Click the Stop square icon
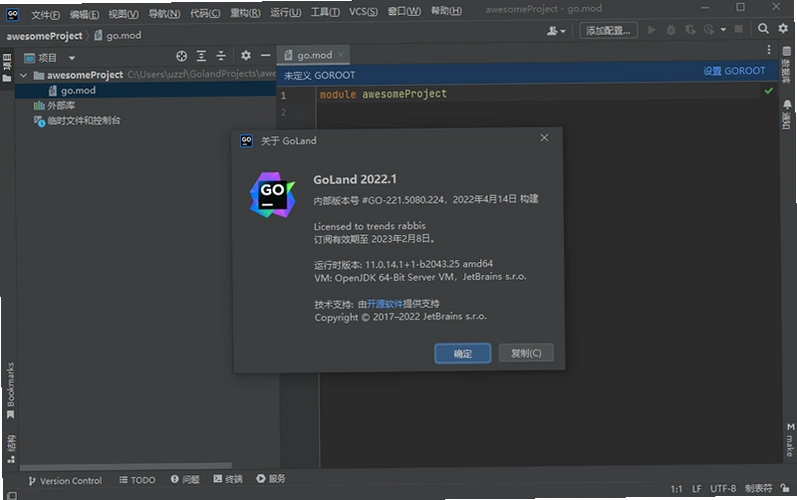 (739, 29)
